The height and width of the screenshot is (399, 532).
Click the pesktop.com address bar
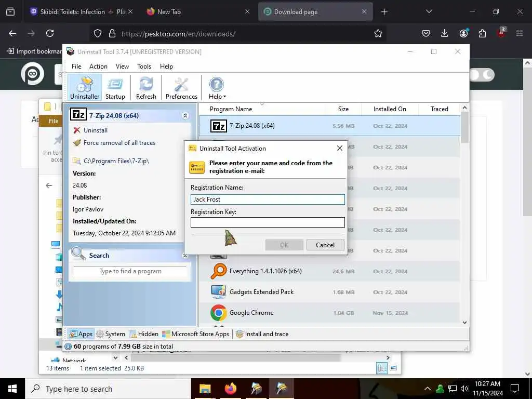237,34
